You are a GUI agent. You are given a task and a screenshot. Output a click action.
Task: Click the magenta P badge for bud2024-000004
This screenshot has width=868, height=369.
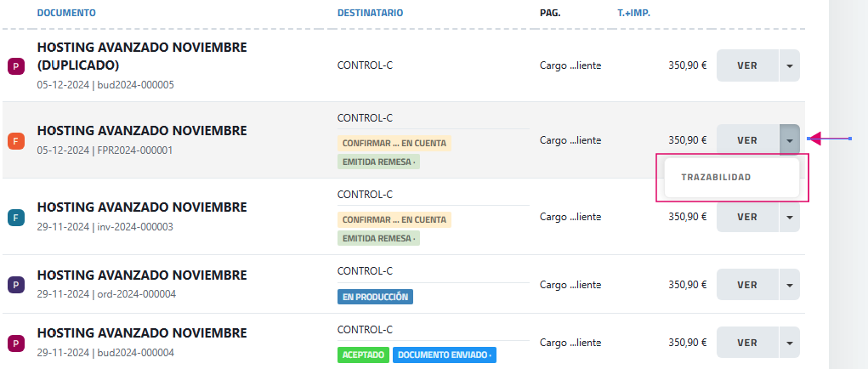click(x=15, y=343)
